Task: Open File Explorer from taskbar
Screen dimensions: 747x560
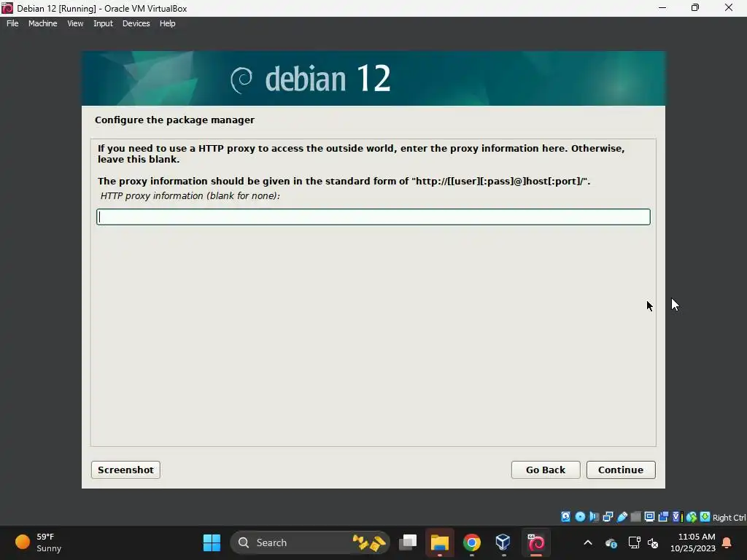Action: point(440,542)
